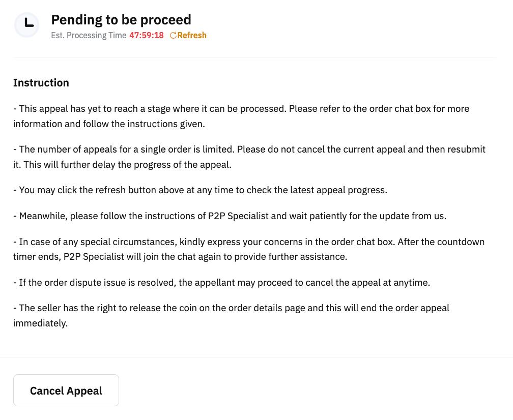Click the clock pending status icon
The height and width of the screenshot is (420, 513).
(27, 25)
